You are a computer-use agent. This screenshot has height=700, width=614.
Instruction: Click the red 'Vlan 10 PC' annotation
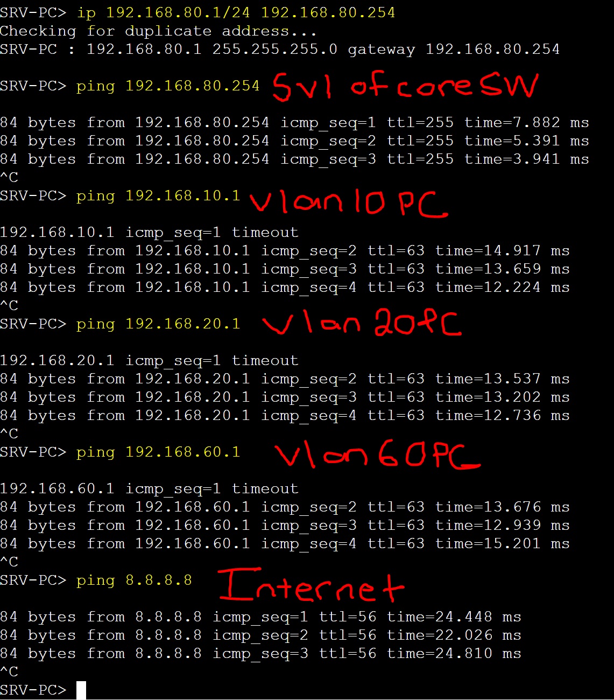point(349,203)
